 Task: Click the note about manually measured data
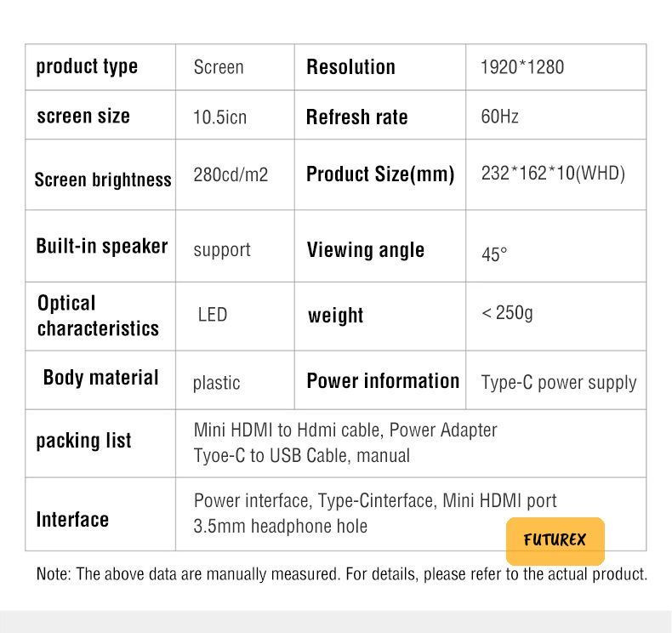pyautogui.click(x=341, y=574)
